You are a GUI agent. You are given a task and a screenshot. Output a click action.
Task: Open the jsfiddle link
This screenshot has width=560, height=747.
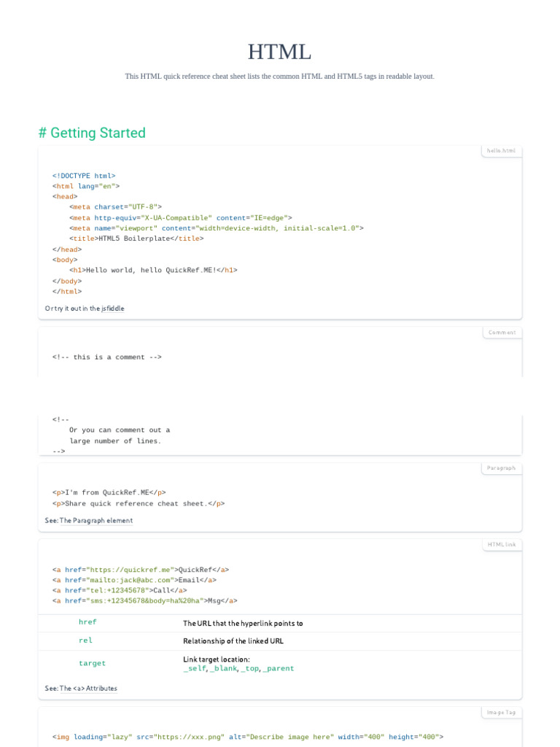coord(112,309)
